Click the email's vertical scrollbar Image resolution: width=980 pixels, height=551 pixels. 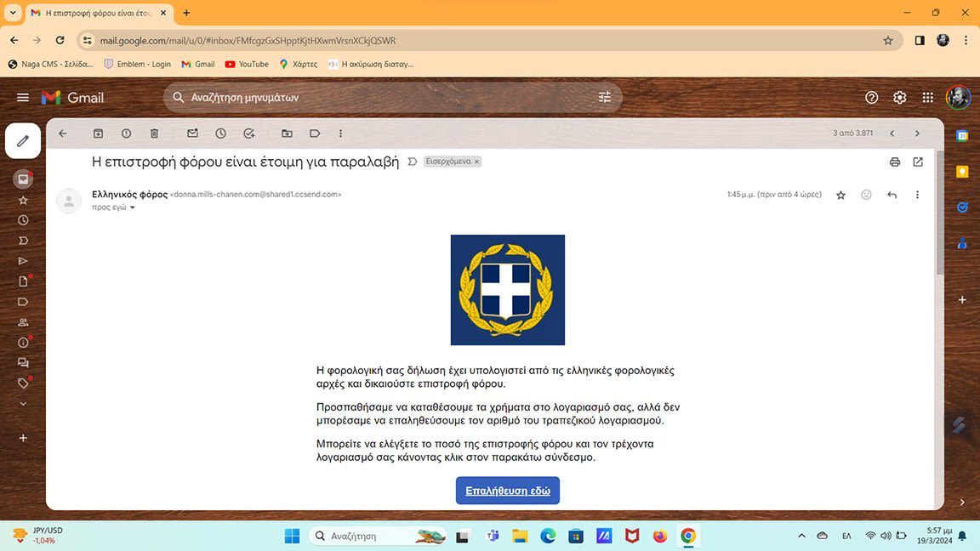[939, 221]
